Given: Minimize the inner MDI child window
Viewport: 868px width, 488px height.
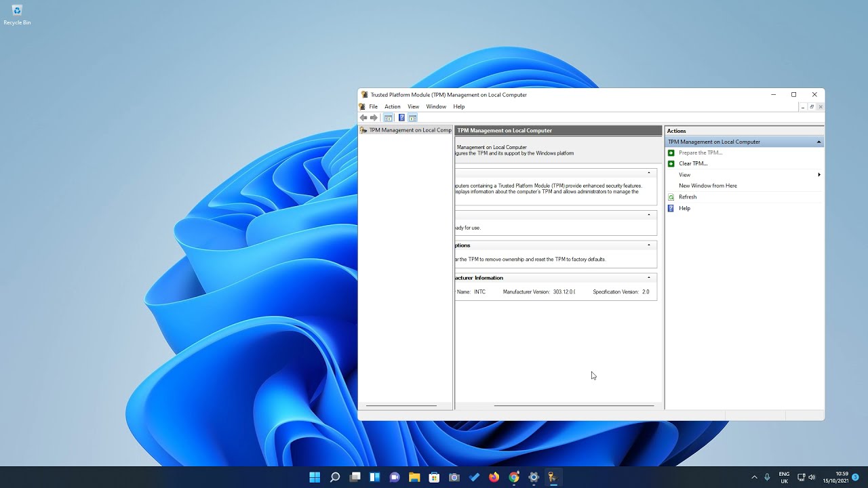Looking at the screenshot, I should tap(803, 107).
